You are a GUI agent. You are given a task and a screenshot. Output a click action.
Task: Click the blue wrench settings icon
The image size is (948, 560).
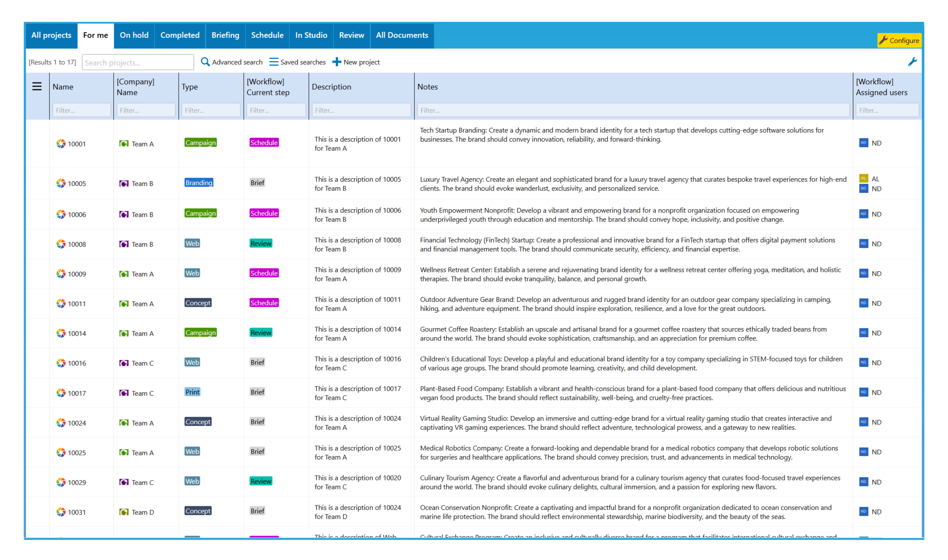coord(912,62)
